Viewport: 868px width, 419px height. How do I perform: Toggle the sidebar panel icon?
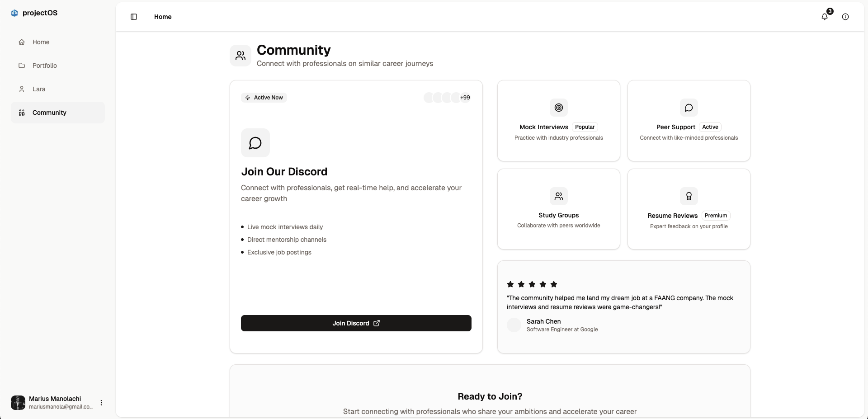(x=134, y=17)
